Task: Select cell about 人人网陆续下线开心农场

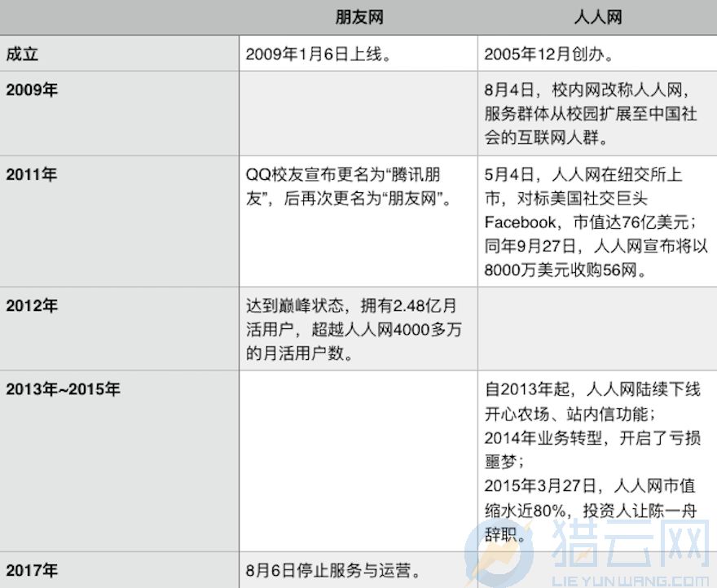Action: click(x=597, y=461)
